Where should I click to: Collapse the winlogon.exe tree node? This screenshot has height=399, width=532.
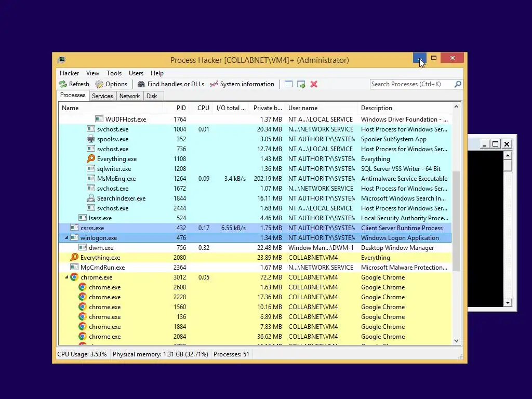[x=66, y=238]
